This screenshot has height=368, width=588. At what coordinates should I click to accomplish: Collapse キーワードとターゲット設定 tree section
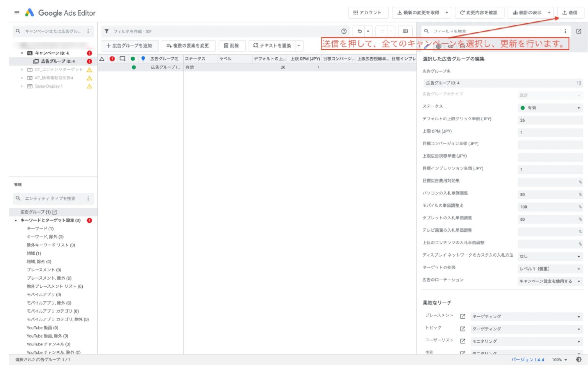(x=16, y=220)
